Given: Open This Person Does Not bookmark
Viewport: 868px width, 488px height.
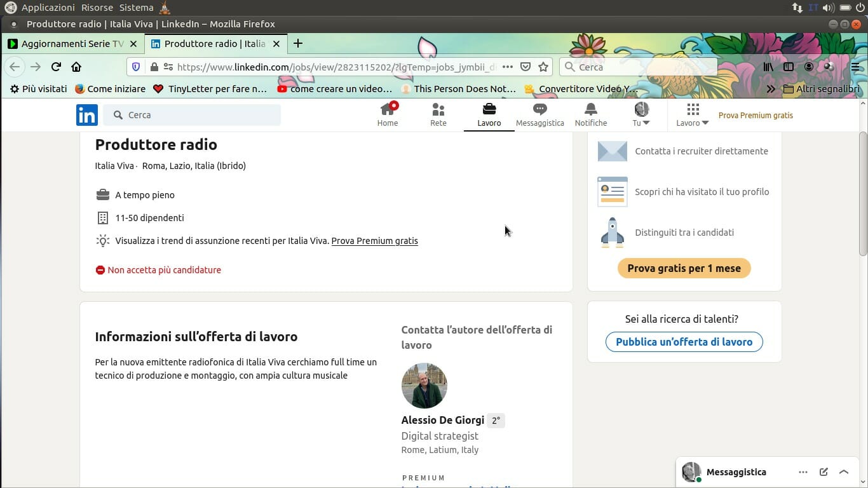Looking at the screenshot, I should 458,89.
